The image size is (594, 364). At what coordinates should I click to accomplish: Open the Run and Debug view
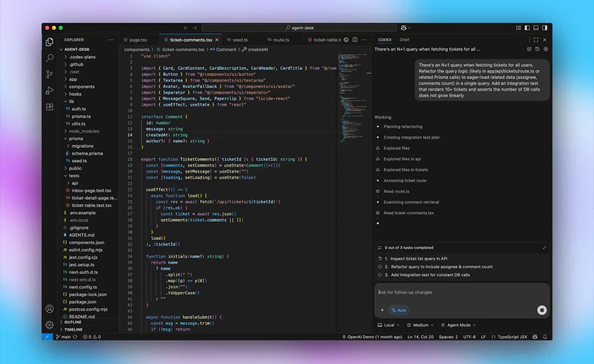pos(49,91)
